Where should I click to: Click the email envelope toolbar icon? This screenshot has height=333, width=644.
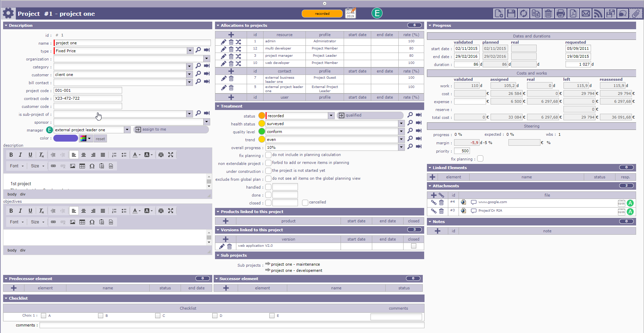[586, 14]
